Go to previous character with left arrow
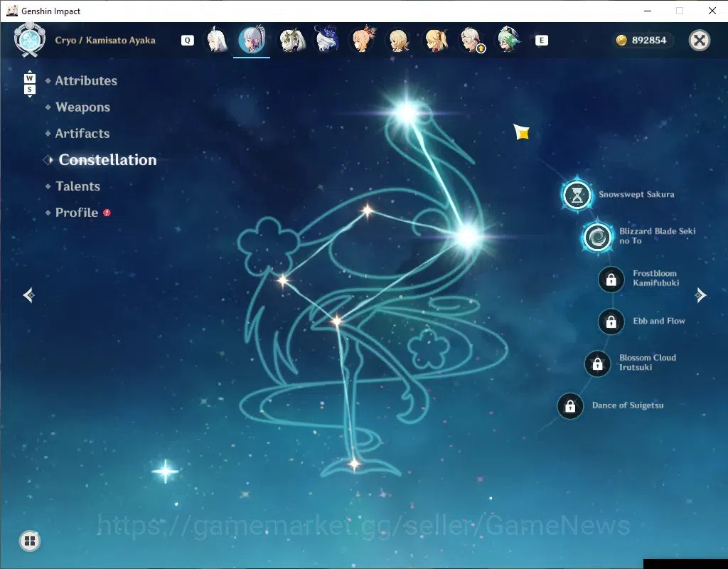Image resolution: width=728 pixels, height=569 pixels. pos(28,295)
